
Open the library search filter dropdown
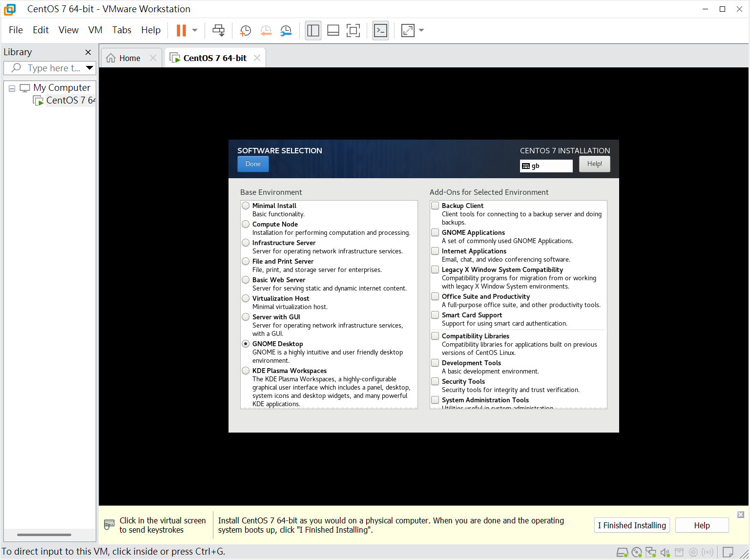(x=89, y=68)
